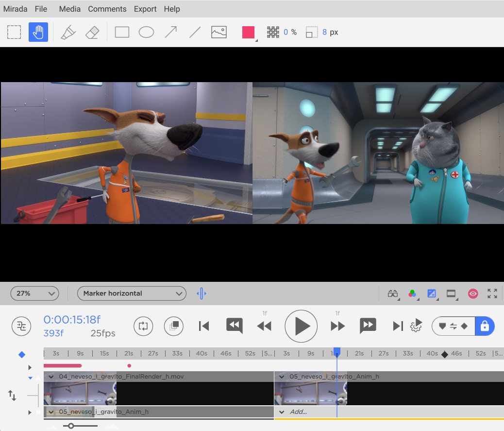Image resolution: width=504 pixels, height=431 pixels.
Task: Expand track B with its triangle
Action: (30, 413)
